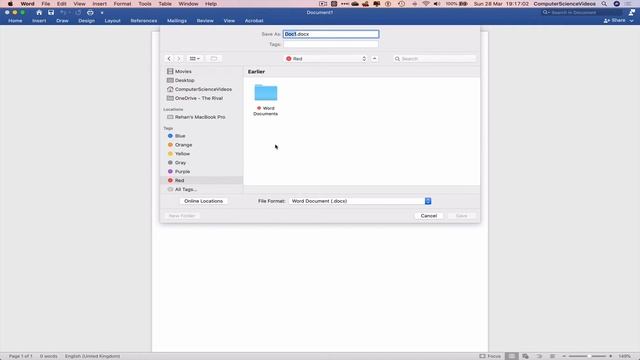This screenshot has height=360, width=640.
Task: Collapse the dialog with the up-caret button
Action: tap(374, 59)
